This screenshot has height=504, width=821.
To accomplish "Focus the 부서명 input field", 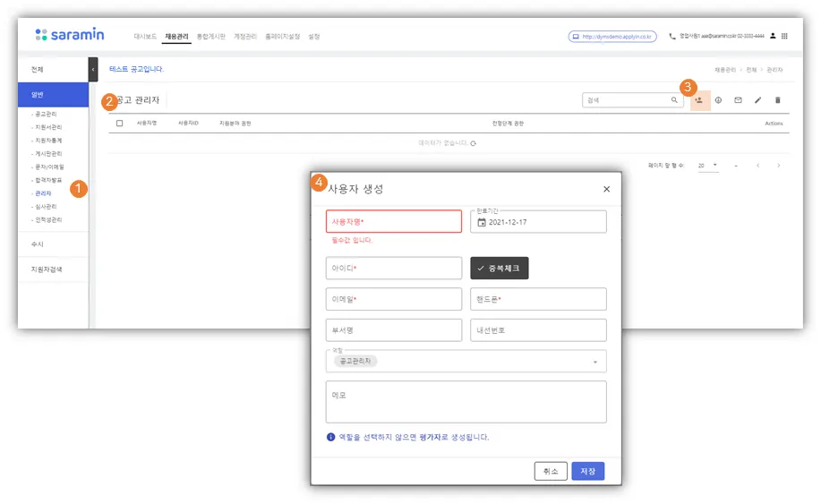I will tap(394, 330).
